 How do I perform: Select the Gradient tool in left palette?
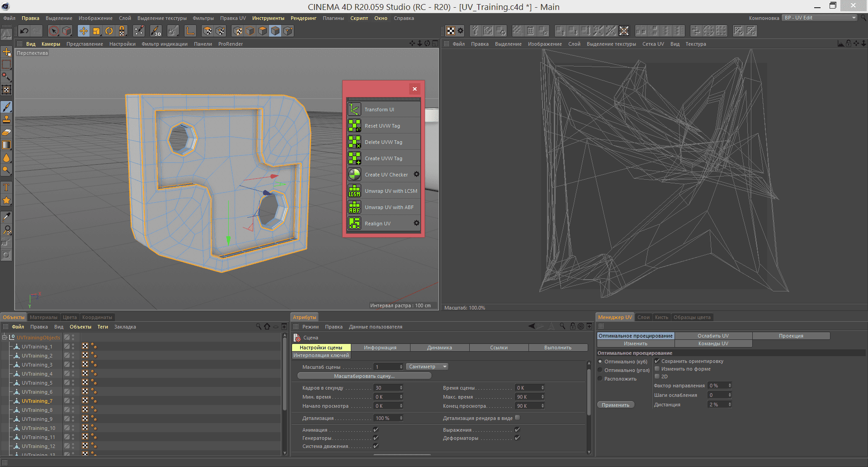point(6,145)
